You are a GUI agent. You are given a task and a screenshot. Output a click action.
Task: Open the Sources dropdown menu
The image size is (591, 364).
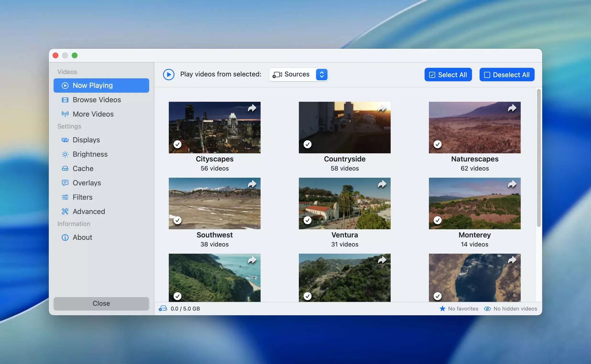point(296,74)
